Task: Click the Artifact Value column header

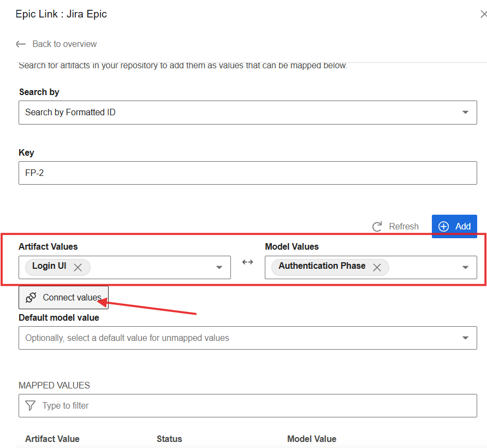Action: click(52, 439)
